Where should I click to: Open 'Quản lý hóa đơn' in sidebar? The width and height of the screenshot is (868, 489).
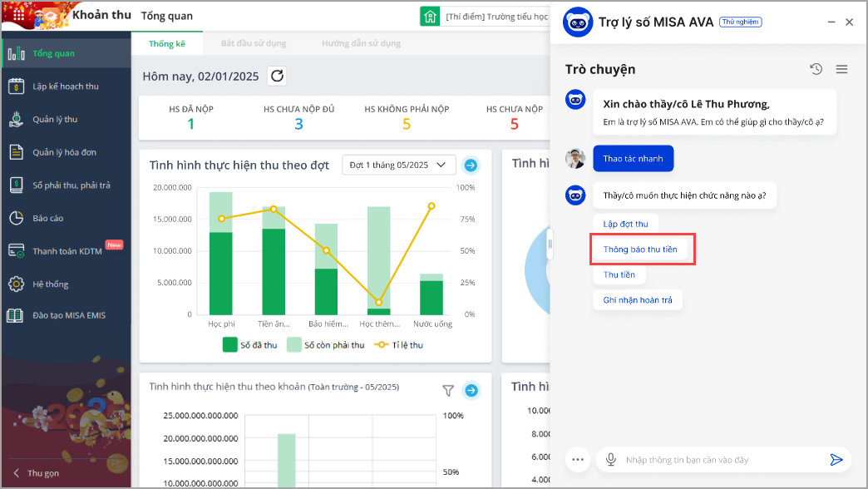pyautogui.click(x=65, y=152)
